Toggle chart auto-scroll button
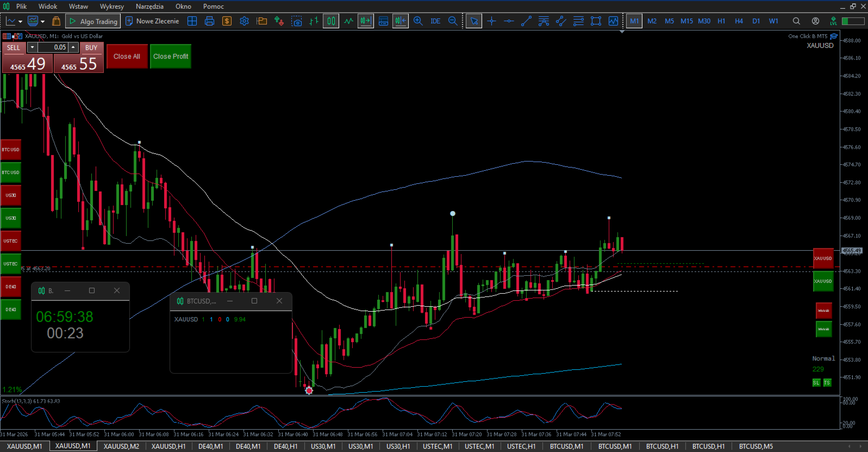The height and width of the screenshot is (452, 868). click(366, 21)
